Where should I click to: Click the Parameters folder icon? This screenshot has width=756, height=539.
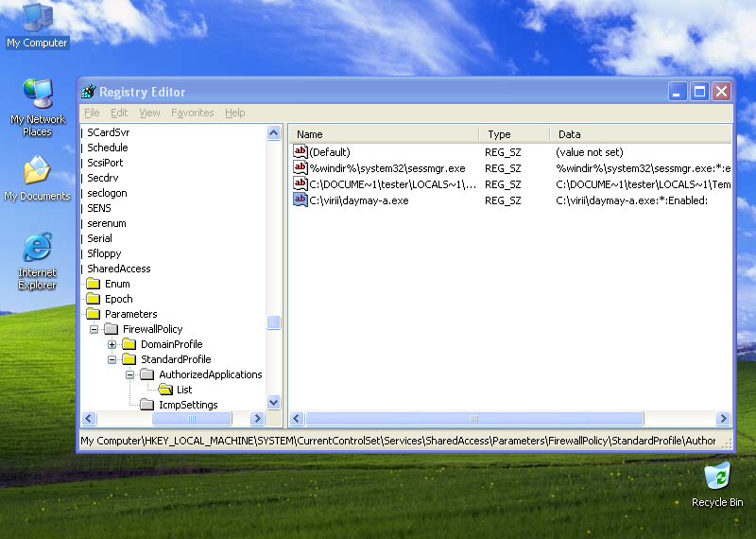click(x=93, y=314)
